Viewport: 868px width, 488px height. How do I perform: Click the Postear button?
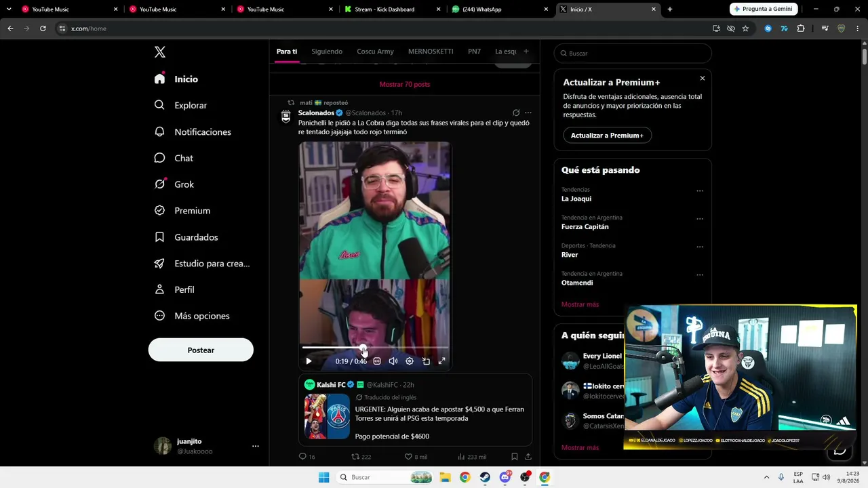(201, 350)
